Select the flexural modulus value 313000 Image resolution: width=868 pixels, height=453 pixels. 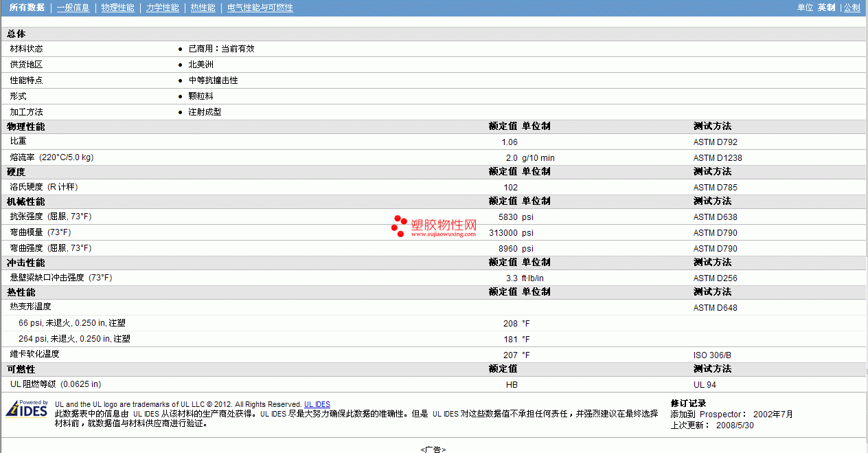(503, 233)
